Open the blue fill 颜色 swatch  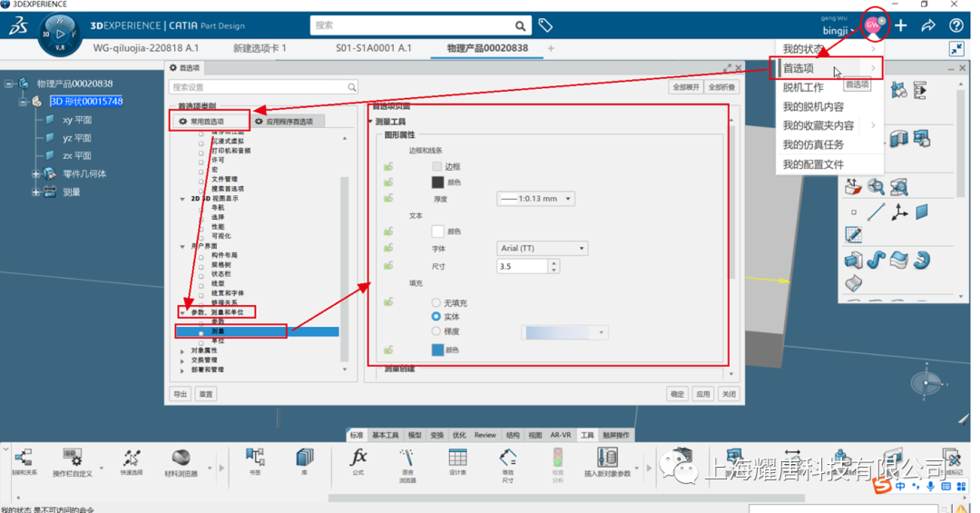[437, 350]
